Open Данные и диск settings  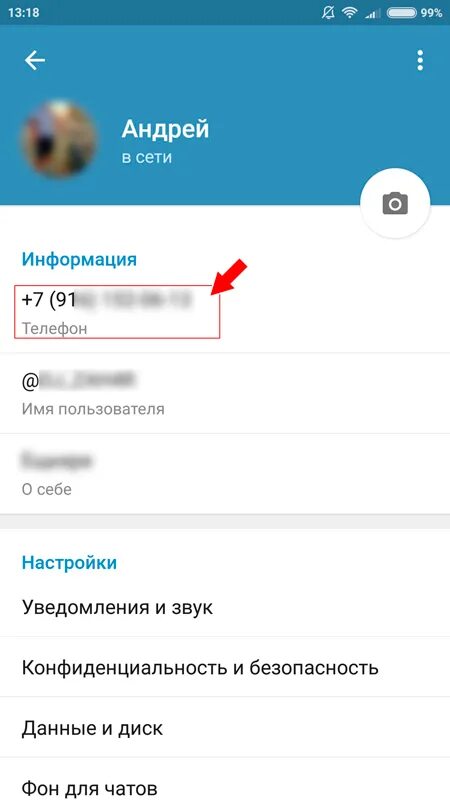pos(225,728)
